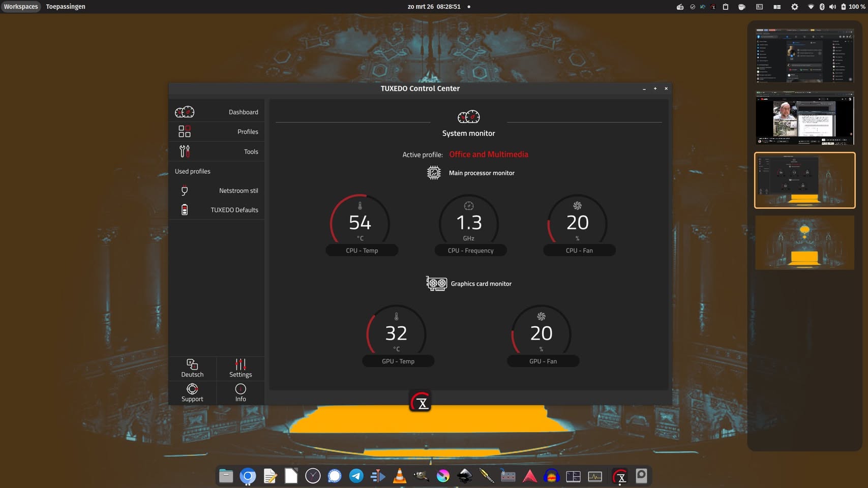Click the Office and Multimedia active profile
868x488 pixels.
489,155
